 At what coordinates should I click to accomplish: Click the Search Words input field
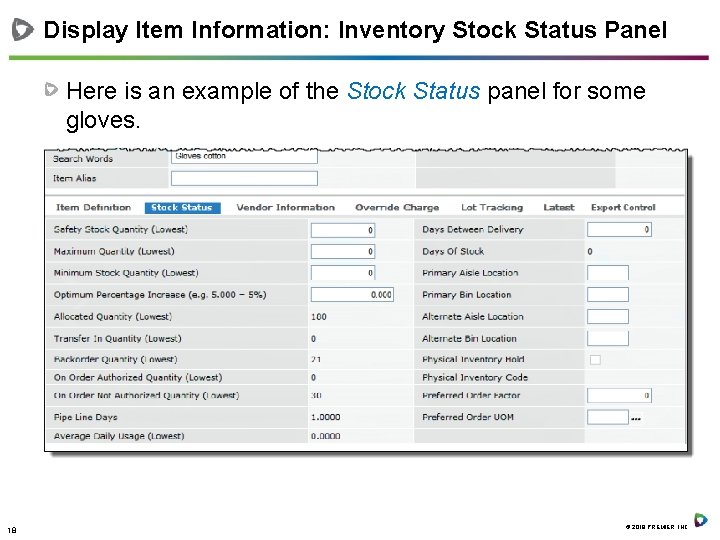click(x=244, y=157)
